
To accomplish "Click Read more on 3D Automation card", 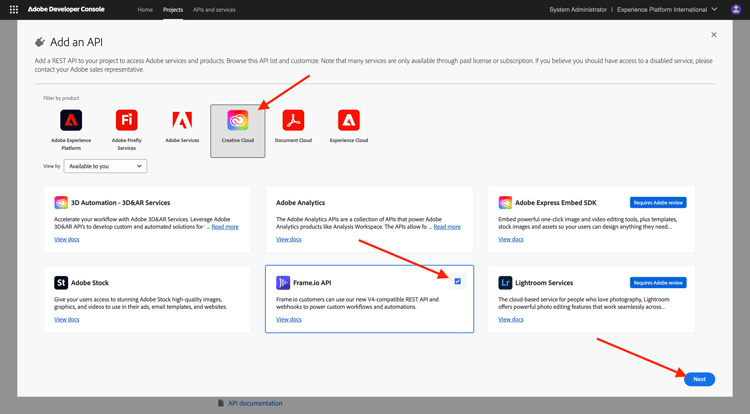I will pyautogui.click(x=225, y=227).
